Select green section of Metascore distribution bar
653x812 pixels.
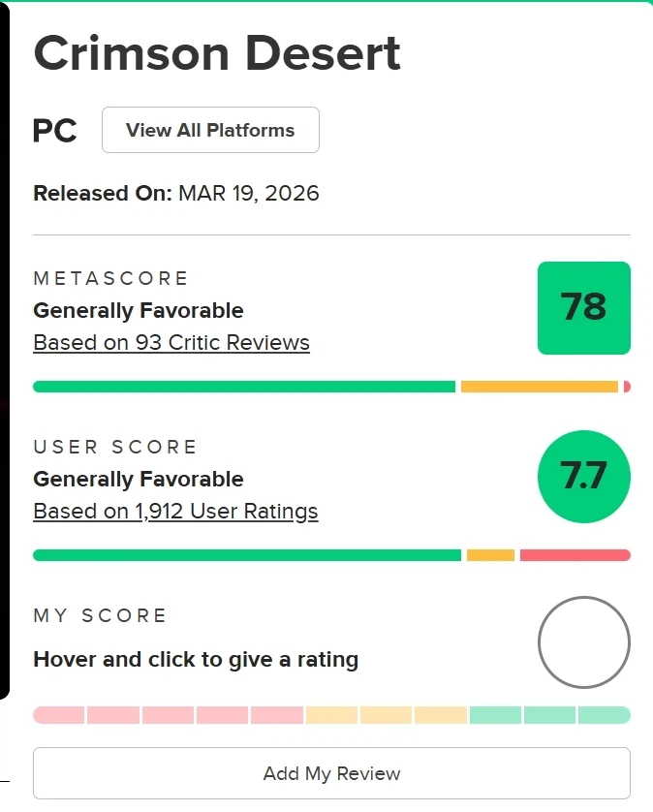244,387
